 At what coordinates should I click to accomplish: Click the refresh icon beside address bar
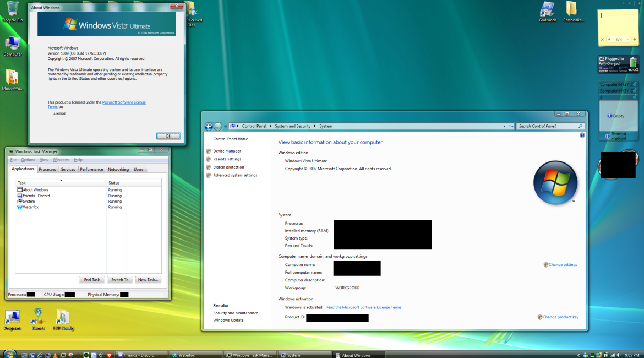coord(511,126)
